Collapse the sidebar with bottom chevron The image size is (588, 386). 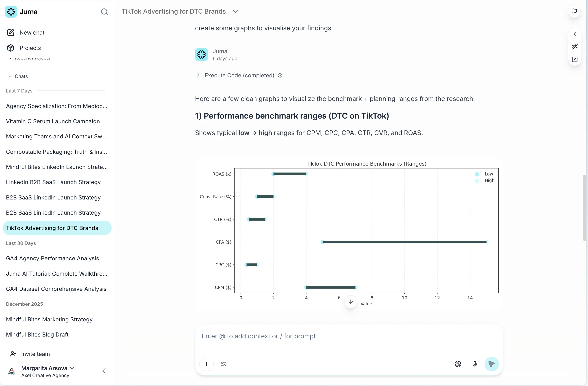(104, 370)
